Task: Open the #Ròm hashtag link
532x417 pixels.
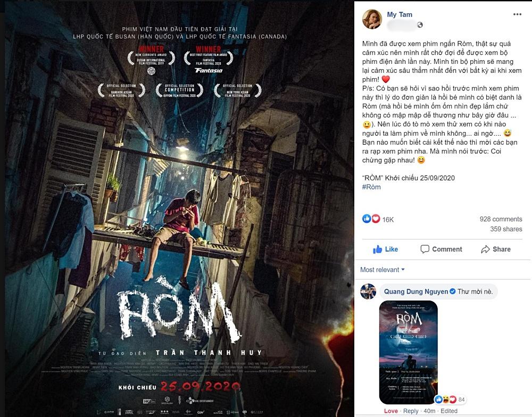Action: (371, 187)
